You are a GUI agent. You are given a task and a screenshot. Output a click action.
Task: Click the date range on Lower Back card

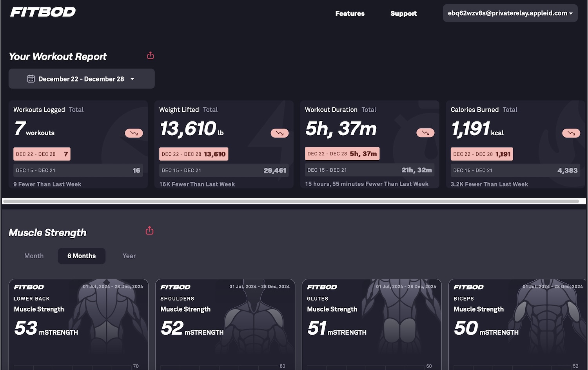[x=113, y=287]
